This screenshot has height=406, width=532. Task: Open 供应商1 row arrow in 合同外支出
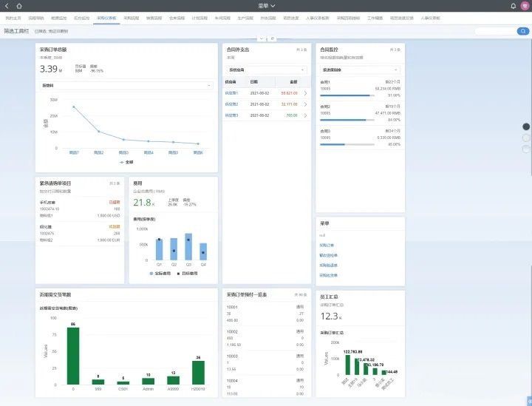coord(305,93)
